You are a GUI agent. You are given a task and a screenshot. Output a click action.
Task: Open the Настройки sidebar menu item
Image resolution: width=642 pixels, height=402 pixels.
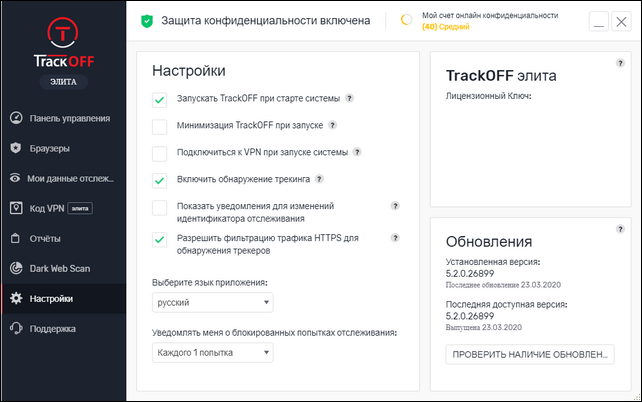[50, 298]
